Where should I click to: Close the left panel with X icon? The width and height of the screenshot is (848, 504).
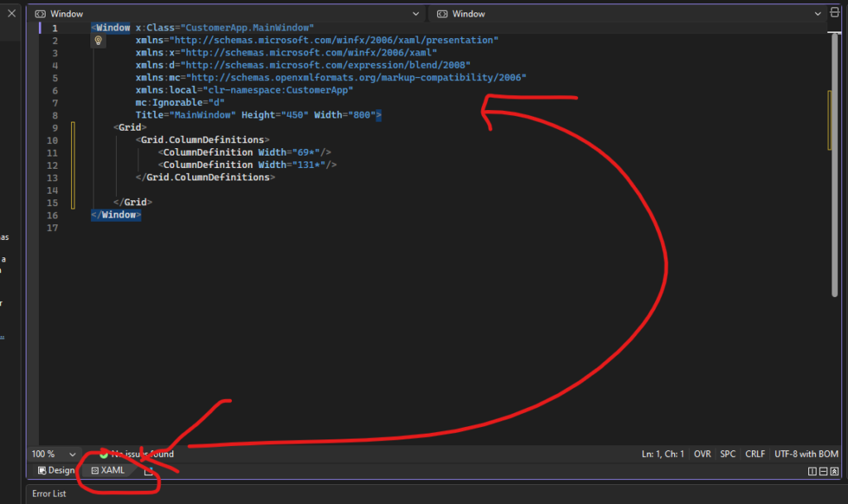pyautogui.click(x=12, y=13)
